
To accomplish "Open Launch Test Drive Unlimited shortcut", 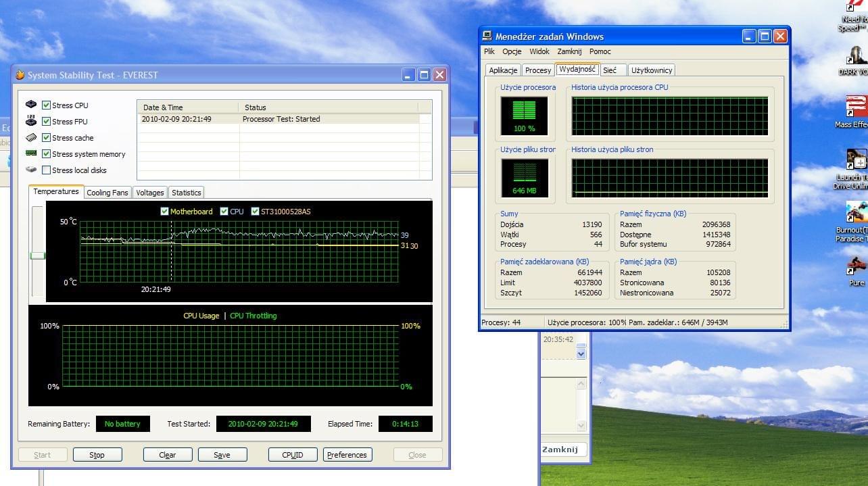I will 856,160.
